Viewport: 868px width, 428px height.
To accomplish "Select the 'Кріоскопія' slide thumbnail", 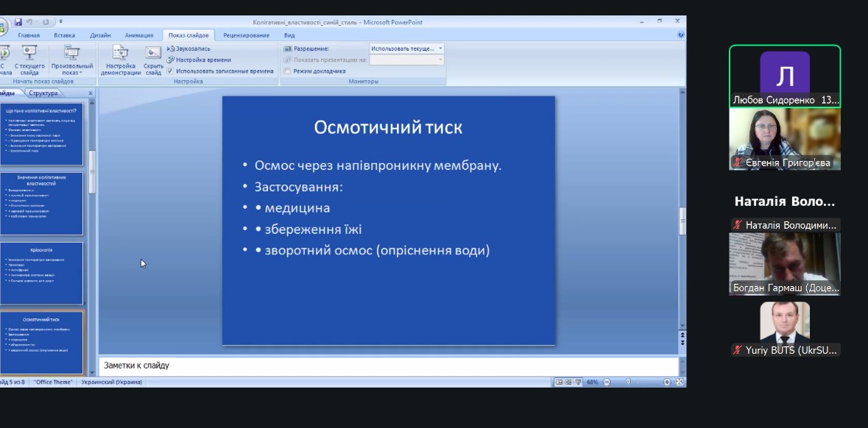I will click(x=42, y=274).
